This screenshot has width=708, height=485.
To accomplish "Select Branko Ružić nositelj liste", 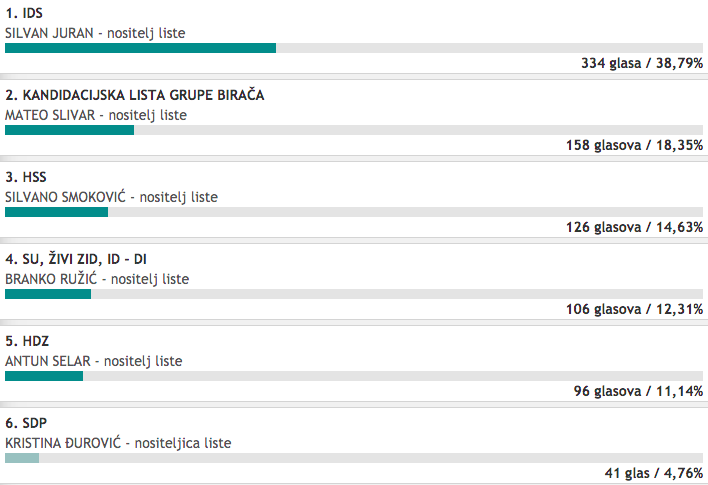I will 97,279.
